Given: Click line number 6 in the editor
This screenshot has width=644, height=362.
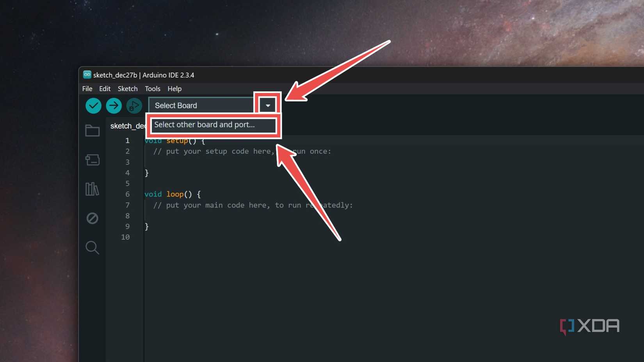Looking at the screenshot, I should (x=127, y=194).
